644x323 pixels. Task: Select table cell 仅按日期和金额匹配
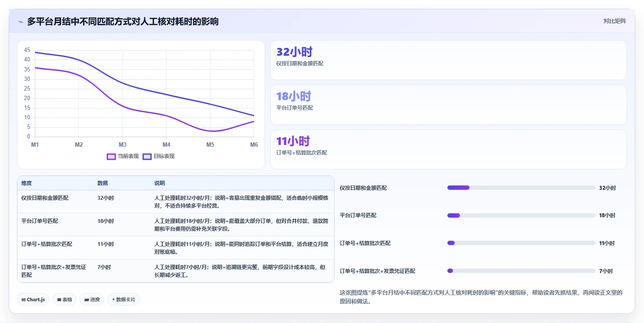point(45,198)
